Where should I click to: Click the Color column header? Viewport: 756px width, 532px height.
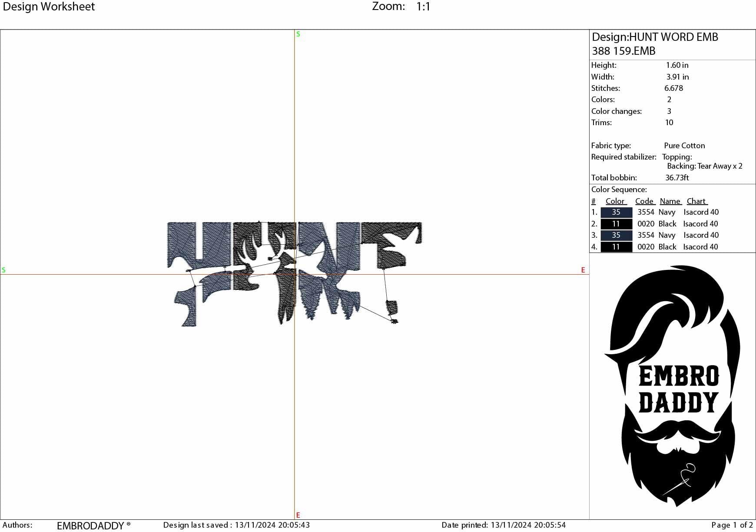(x=616, y=201)
